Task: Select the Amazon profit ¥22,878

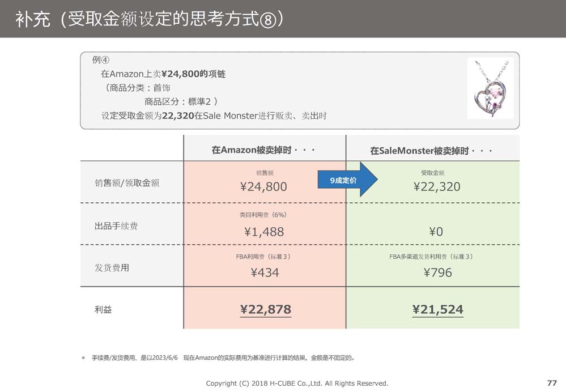Action: 266,310
